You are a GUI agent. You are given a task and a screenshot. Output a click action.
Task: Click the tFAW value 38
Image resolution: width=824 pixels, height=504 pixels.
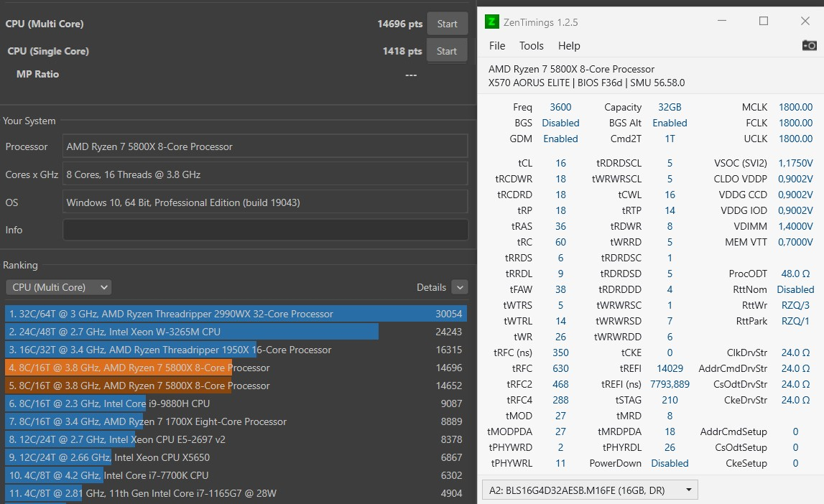(561, 289)
